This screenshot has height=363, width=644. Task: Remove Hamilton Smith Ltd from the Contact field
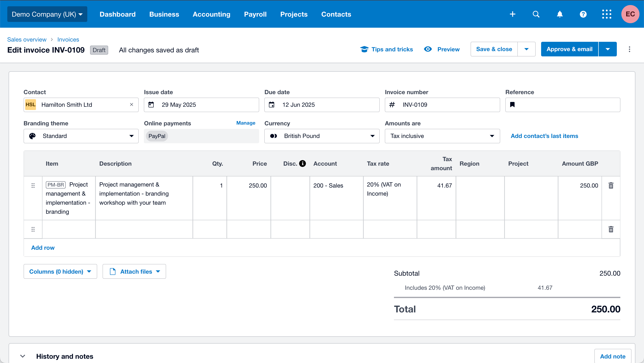tap(132, 104)
